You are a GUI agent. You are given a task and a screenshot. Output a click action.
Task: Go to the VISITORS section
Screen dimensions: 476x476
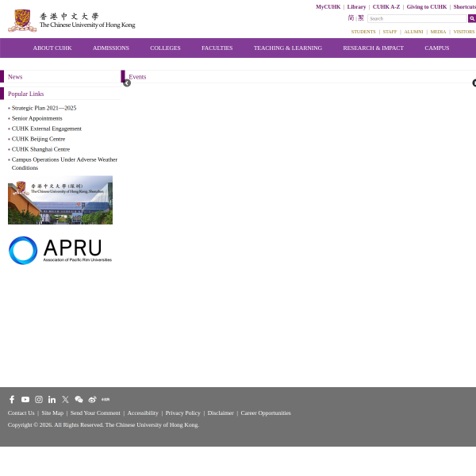(464, 32)
